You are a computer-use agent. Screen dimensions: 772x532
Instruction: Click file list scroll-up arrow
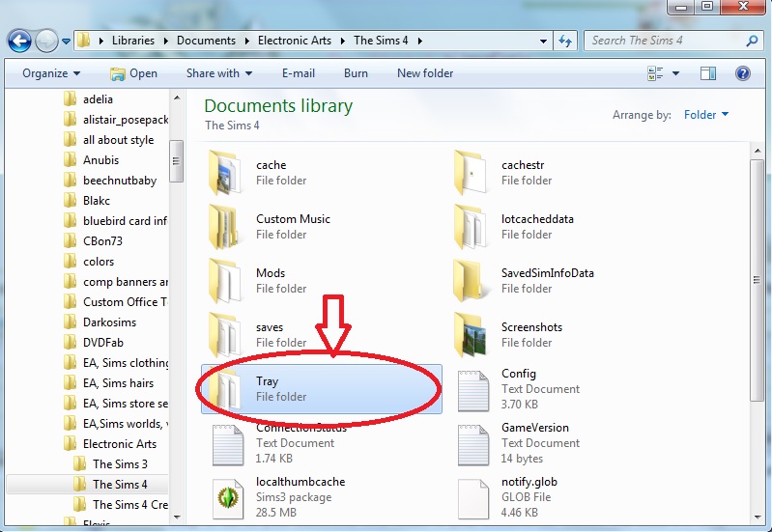click(758, 151)
